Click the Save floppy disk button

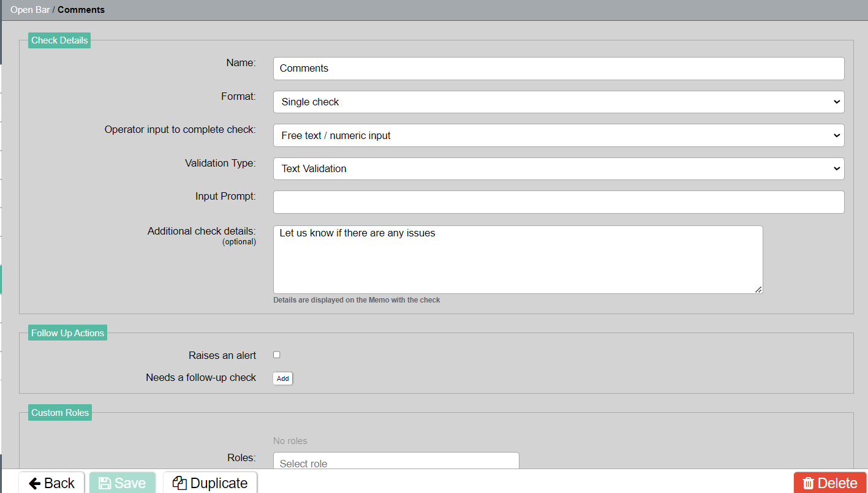point(123,483)
